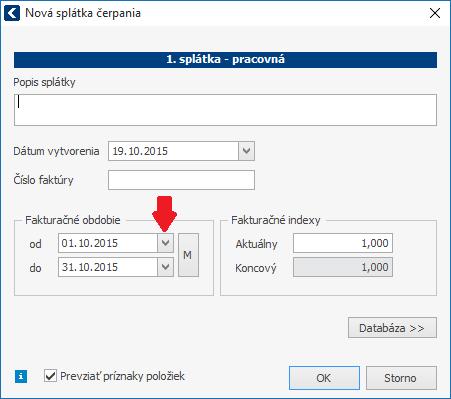The width and height of the screenshot is (451, 399).
Task: Click the '1. splátka - pracovná' header
Action: (x=225, y=60)
